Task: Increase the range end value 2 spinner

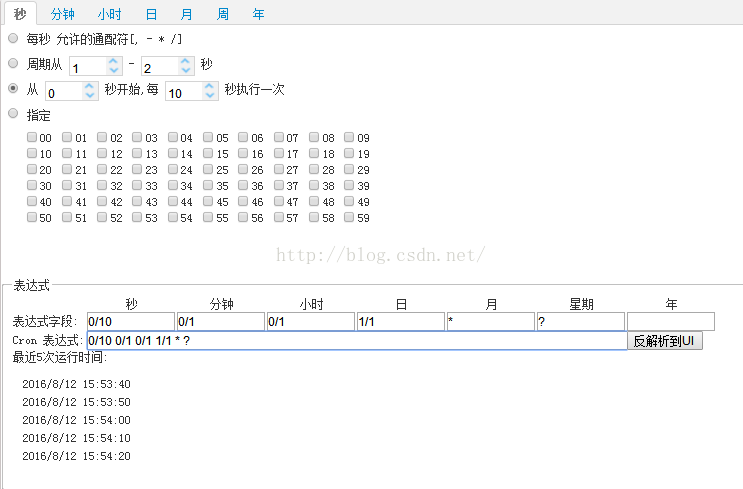Action: (186, 62)
